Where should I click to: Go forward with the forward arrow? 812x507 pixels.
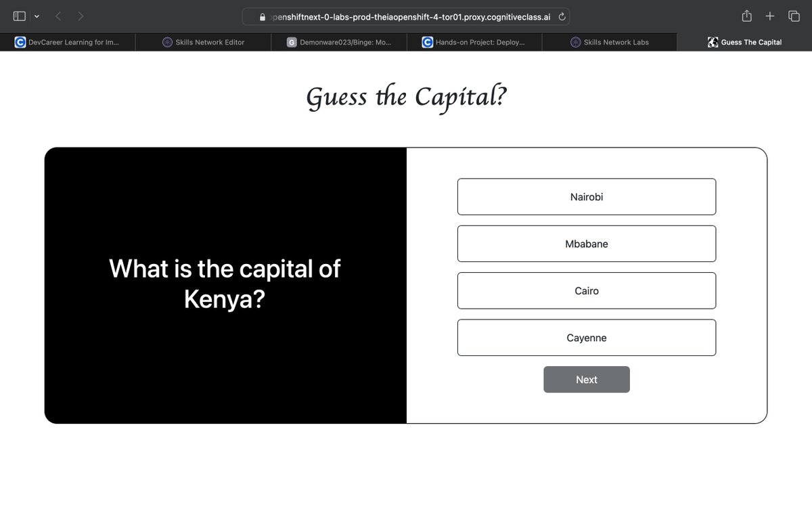point(81,16)
